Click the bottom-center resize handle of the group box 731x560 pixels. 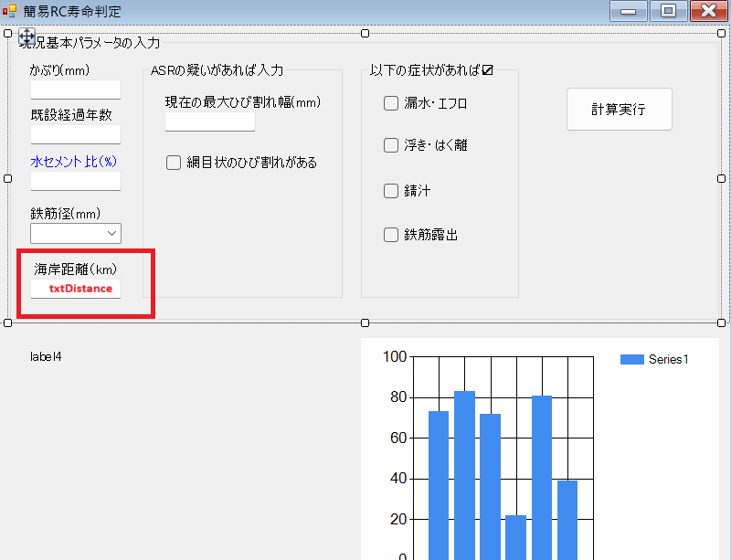point(365,322)
